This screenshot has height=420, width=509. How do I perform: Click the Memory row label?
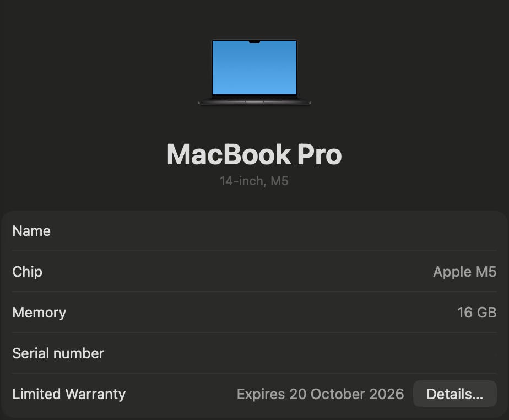(x=39, y=313)
